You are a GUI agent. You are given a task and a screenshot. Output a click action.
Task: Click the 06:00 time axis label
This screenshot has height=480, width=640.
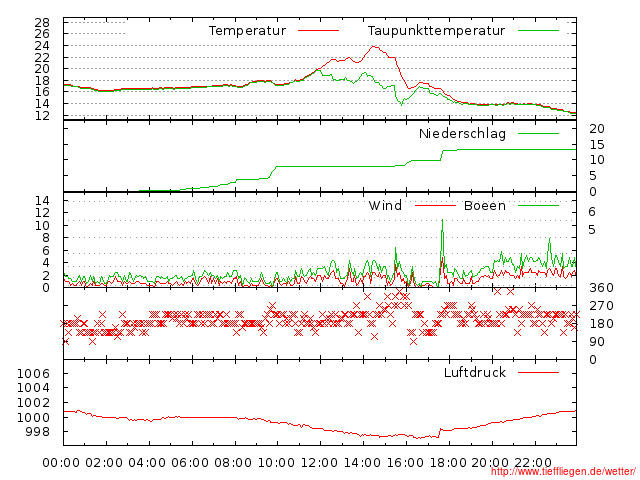tap(190, 463)
